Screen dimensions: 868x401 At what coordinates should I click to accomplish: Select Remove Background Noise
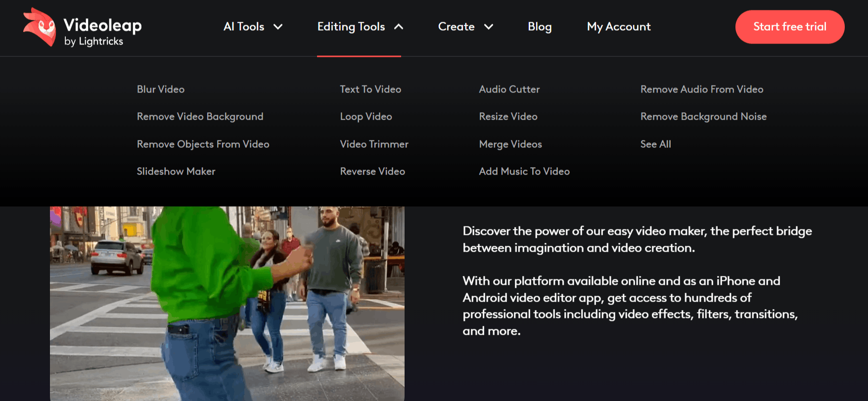(703, 117)
